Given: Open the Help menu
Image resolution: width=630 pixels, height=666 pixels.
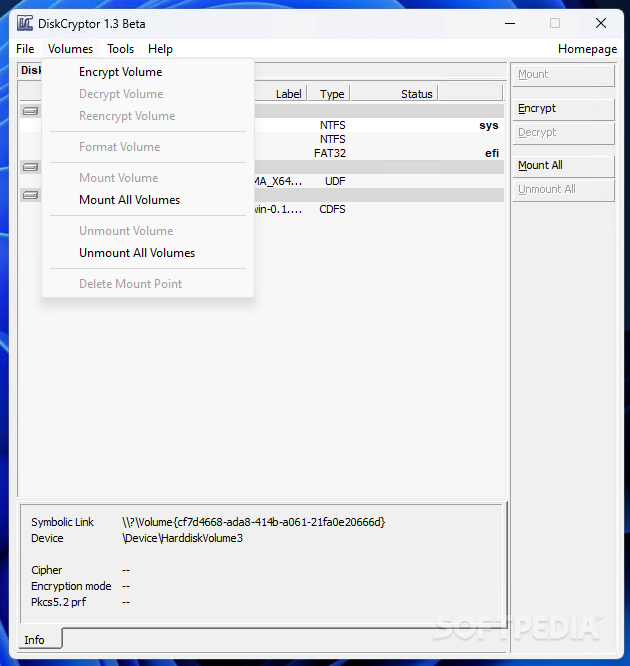Looking at the screenshot, I should point(160,49).
